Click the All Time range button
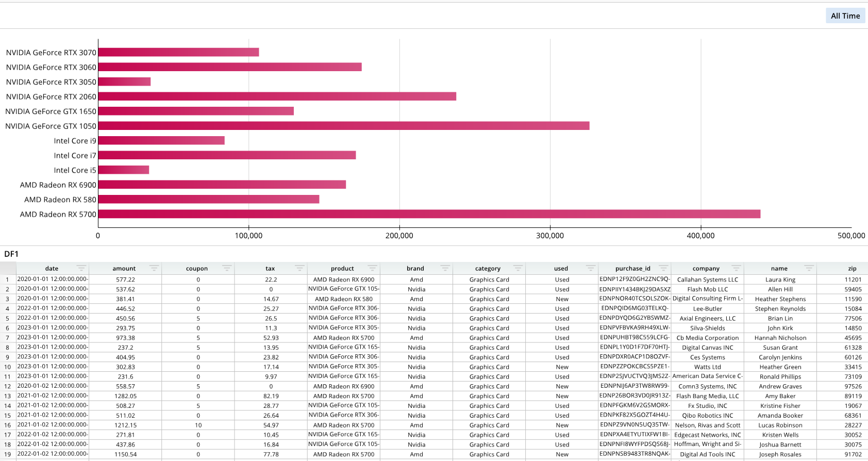868x461 pixels. coord(845,16)
